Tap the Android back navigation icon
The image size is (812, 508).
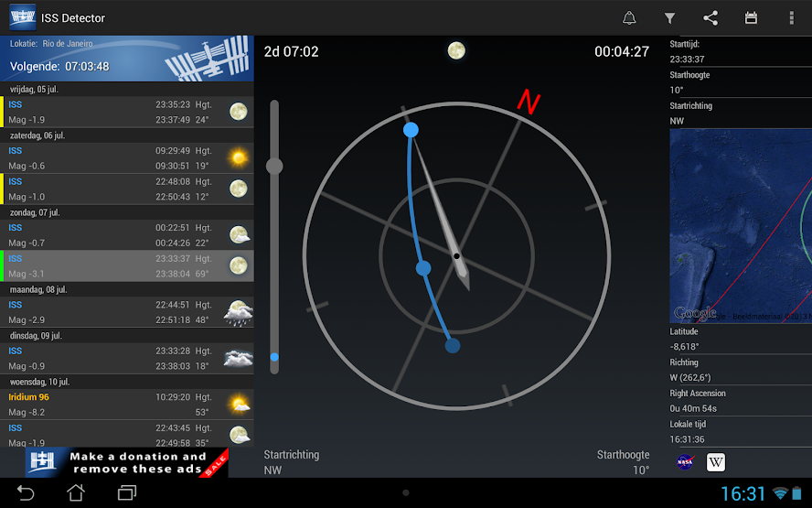coord(26,492)
